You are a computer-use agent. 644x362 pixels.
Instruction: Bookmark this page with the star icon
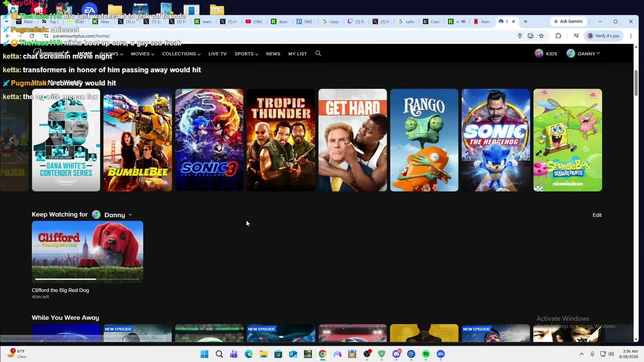point(541,36)
